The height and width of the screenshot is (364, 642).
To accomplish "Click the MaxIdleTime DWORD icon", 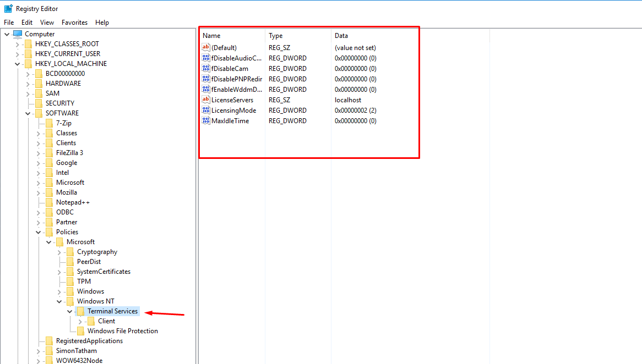I will click(206, 121).
